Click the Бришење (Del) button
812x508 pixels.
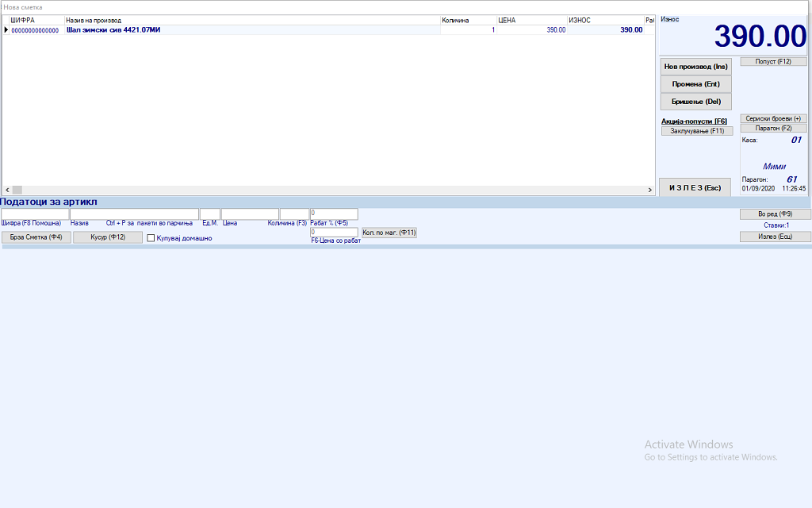click(x=695, y=102)
